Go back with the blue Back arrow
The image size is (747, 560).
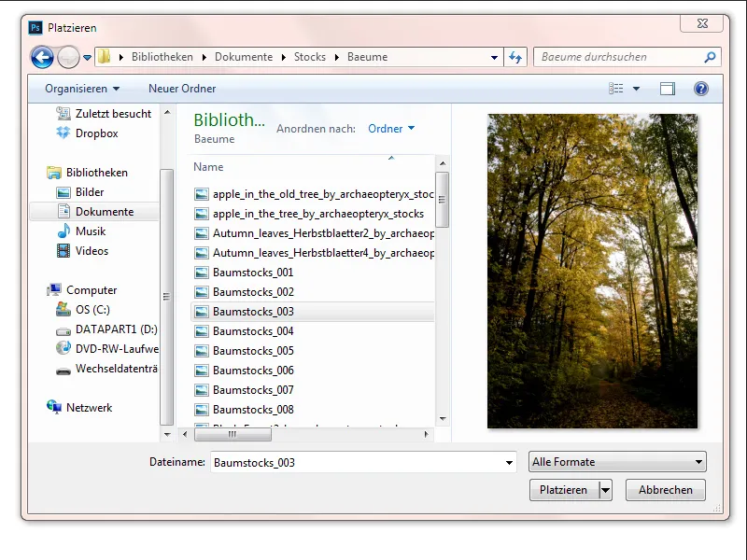42,58
